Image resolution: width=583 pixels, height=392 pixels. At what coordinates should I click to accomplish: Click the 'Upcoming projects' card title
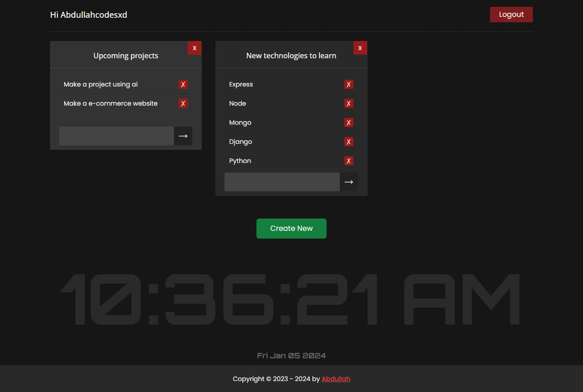126,56
